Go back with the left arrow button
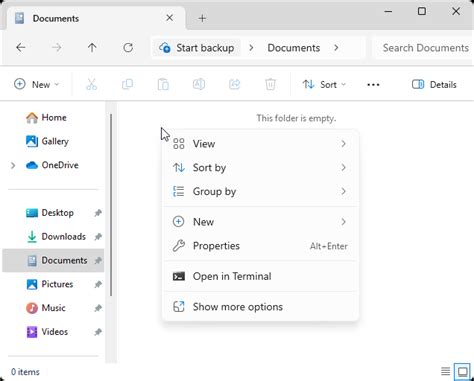The image size is (474, 381). click(21, 48)
